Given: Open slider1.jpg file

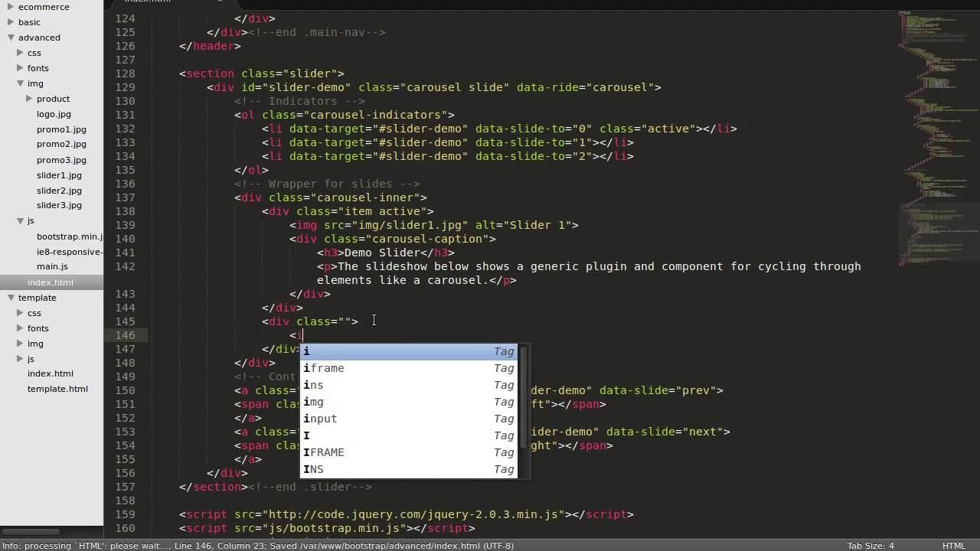Looking at the screenshot, I should (x=59, y=175).
